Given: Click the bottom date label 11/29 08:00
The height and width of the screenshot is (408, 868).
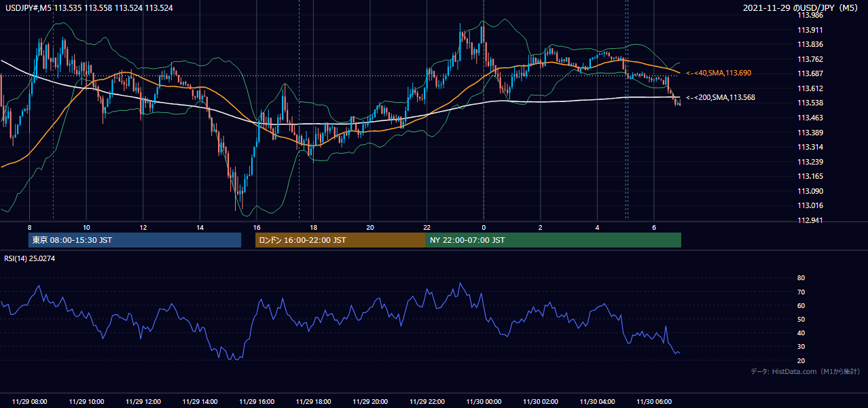Looking at the screenshot, I should [x=30, y=402].
